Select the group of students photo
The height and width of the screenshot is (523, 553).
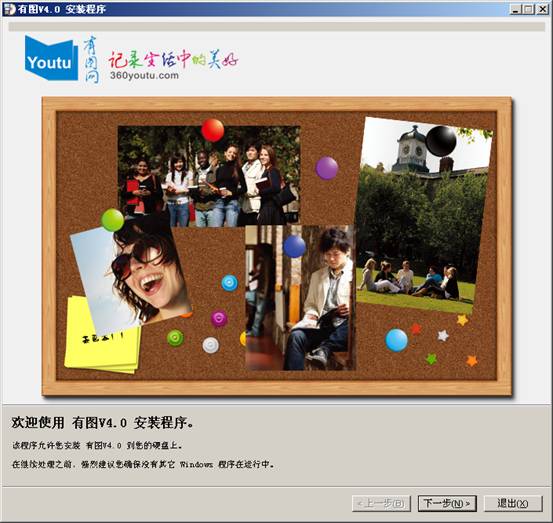(x=209, y=176)
